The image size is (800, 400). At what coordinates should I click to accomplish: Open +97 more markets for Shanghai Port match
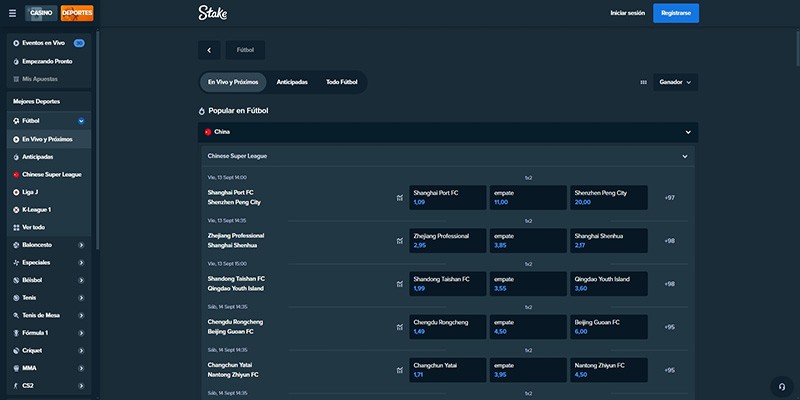pos(670,198)
